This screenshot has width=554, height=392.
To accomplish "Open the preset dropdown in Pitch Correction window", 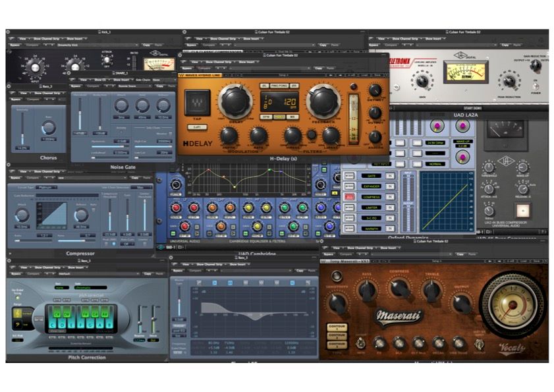I will coord(99,273).
